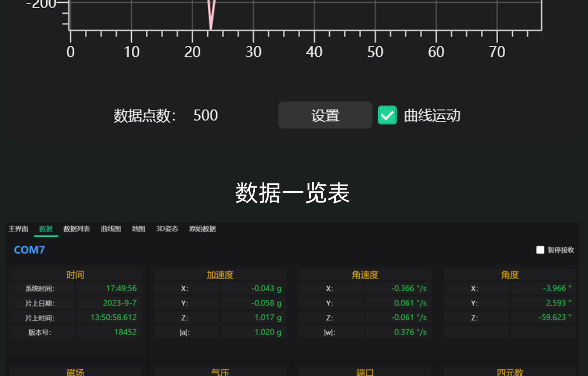The image size is (588, 376).
Task: Click the 角速度 panel header
Action: click(365, 275)
